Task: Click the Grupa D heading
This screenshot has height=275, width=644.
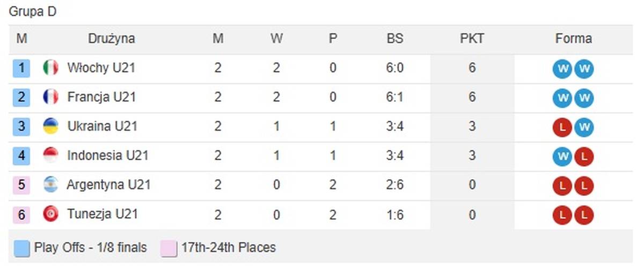Action: tap(33, 12)
